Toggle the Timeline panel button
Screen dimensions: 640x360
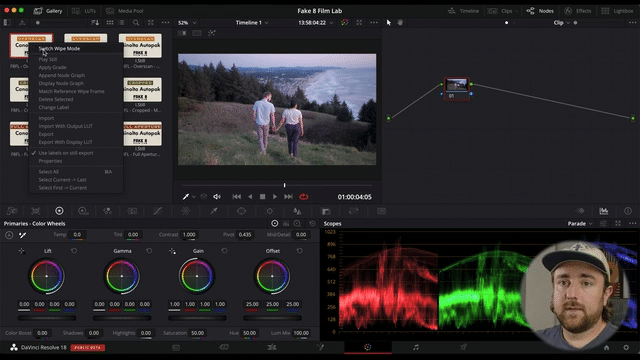pyautogui.click(x=463, y=11)
